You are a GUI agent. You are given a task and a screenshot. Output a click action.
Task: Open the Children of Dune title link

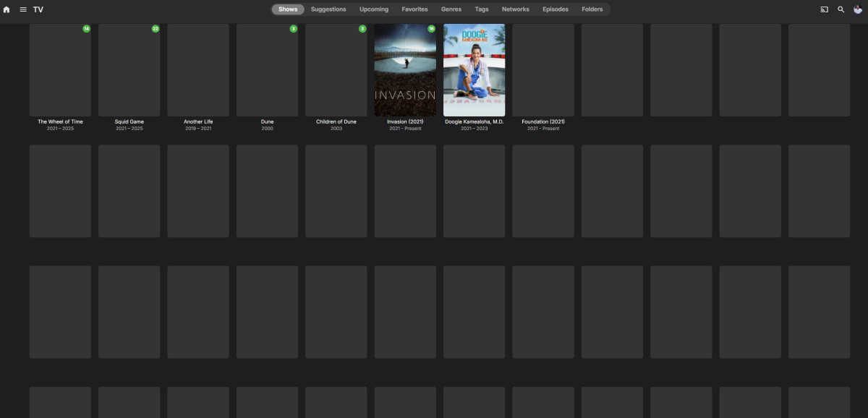coord(336,121)
